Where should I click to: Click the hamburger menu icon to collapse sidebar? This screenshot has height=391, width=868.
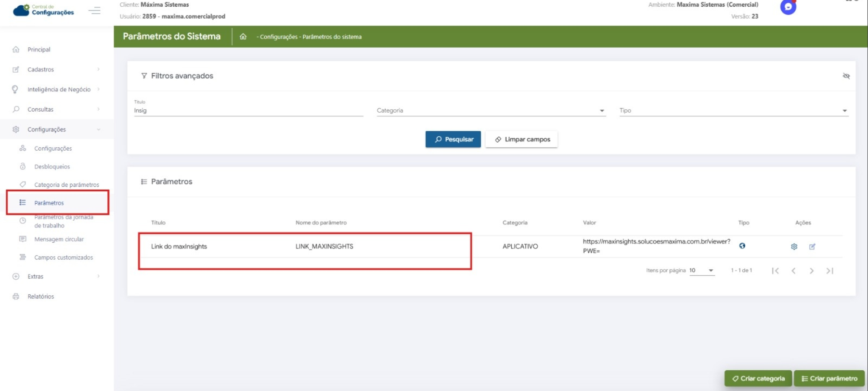94,10
